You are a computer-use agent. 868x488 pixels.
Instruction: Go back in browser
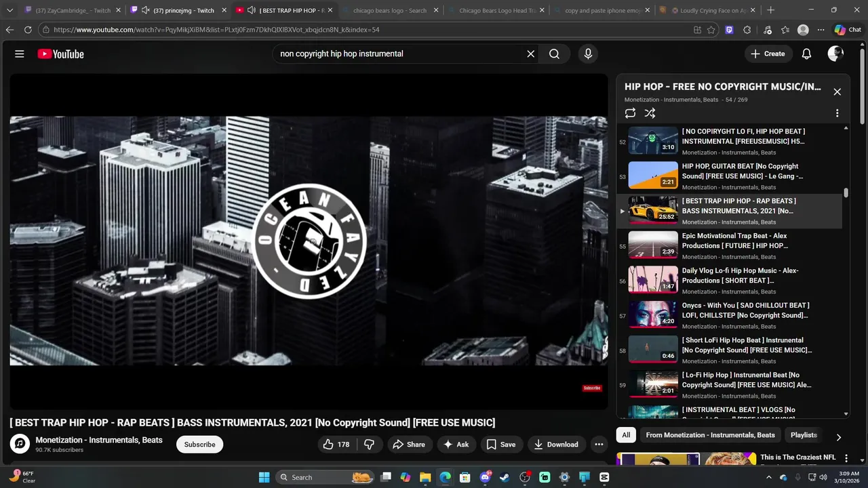coord(9,30)
